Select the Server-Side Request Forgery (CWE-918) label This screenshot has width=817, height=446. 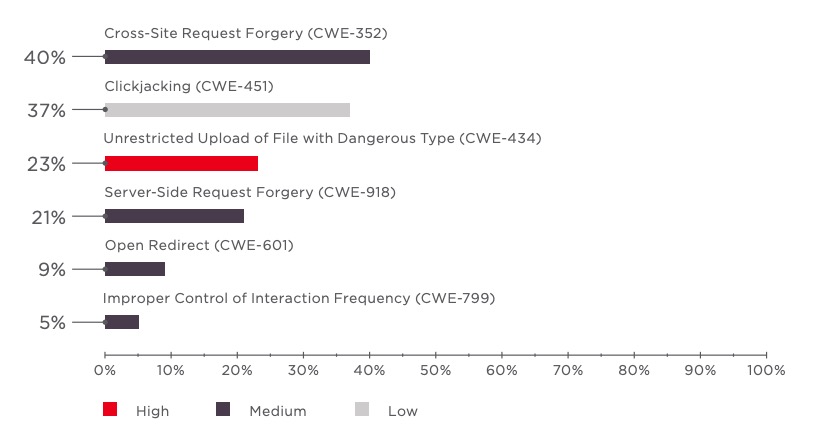click(251, 192)
